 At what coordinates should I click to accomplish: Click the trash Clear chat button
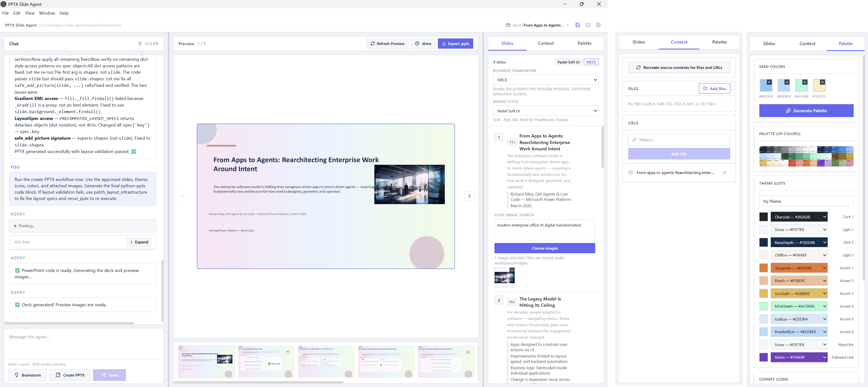[148, 43]
